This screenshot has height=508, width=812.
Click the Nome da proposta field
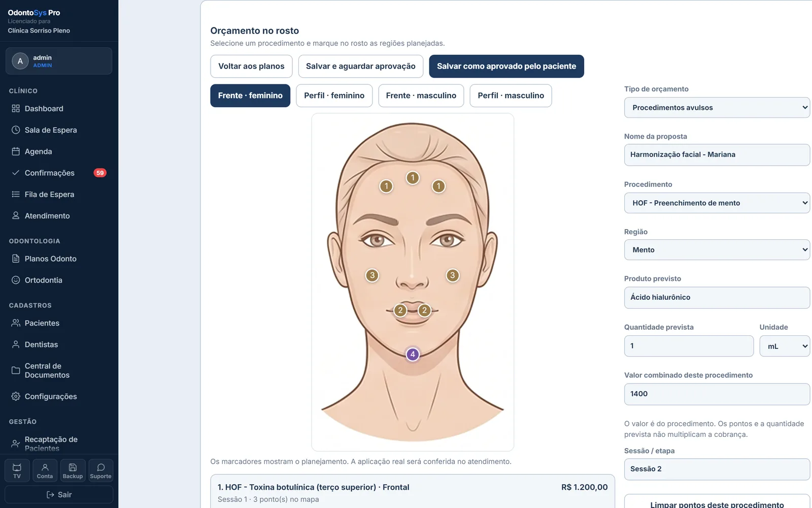(x=717, y=155)
